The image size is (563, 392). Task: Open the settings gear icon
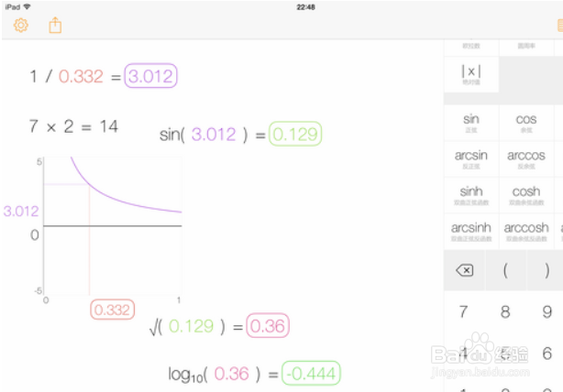21,26
